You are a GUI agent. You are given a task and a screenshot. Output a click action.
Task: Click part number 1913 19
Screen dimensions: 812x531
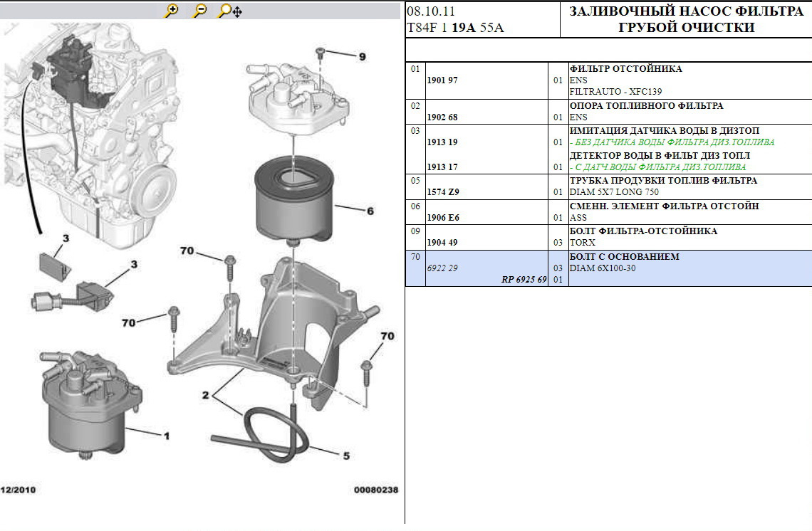pos(442,142)
